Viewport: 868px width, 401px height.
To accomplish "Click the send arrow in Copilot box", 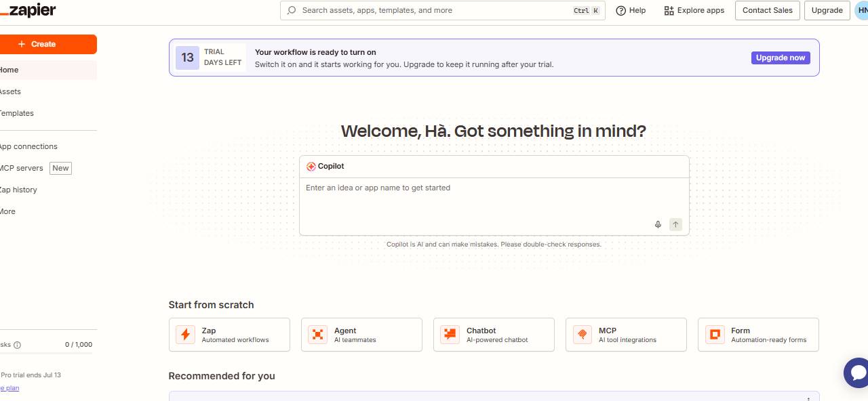I will [x=675, y=224].
